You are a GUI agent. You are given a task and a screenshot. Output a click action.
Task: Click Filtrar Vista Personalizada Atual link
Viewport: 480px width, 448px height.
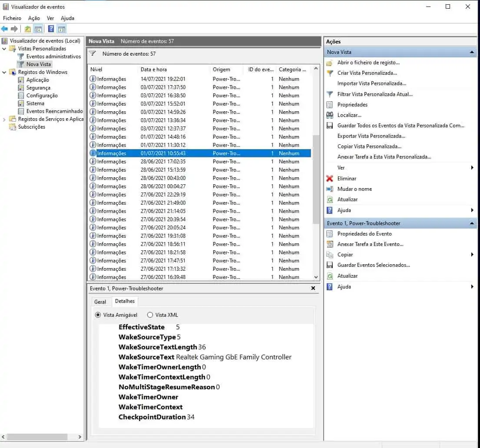(375, 94)
